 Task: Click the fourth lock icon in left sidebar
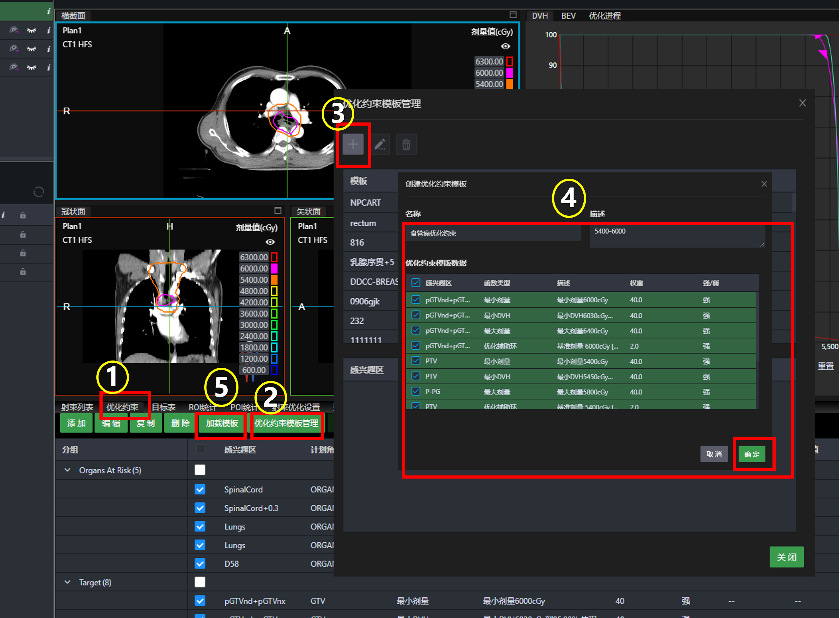[23, 271]
